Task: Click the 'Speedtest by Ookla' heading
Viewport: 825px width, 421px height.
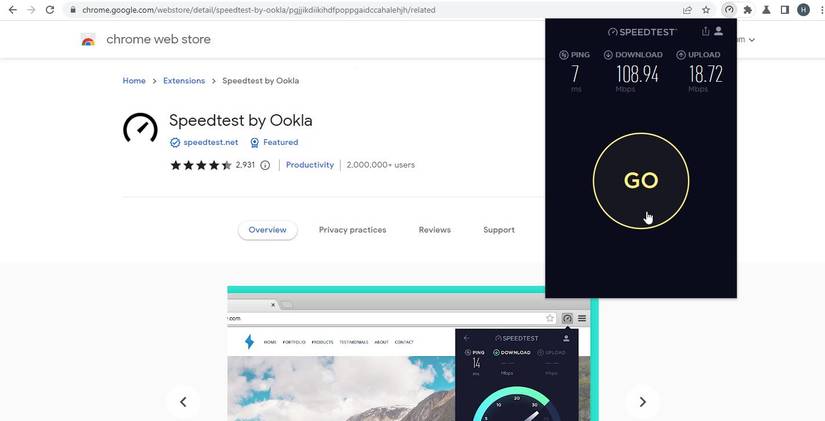Action: [x=240, y=121]
